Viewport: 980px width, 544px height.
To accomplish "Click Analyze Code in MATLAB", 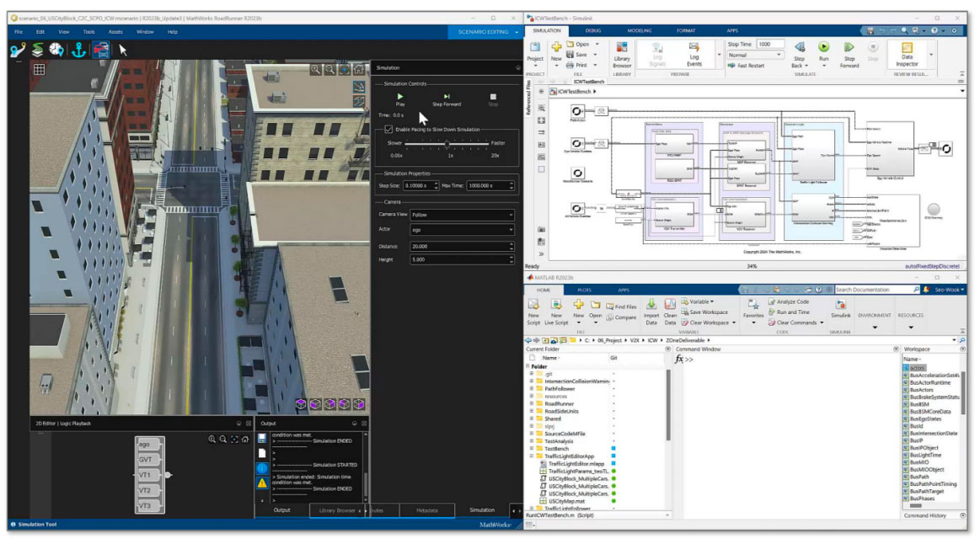I will [x=789, y=301].
